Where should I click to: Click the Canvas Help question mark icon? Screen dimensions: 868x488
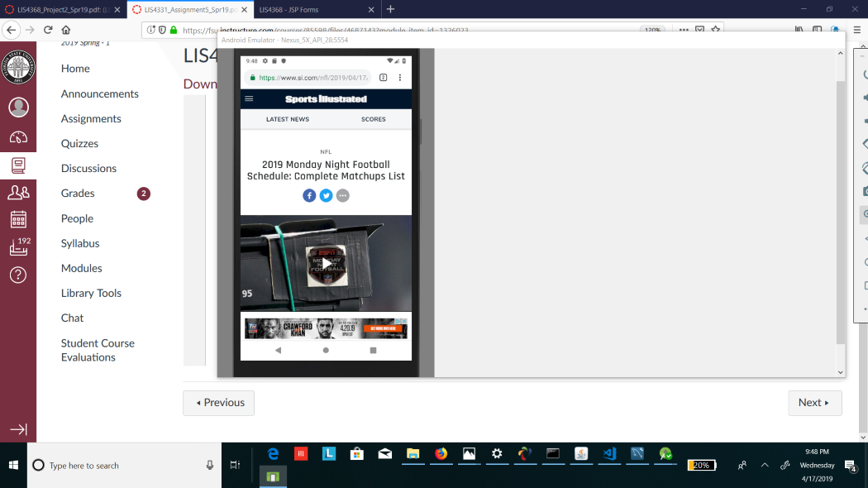[18, 275]
